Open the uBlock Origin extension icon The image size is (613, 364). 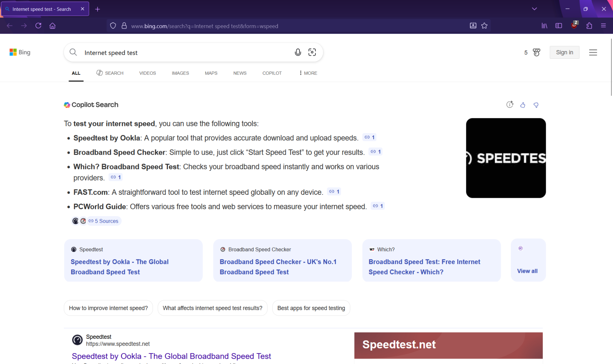coord(574,26)
